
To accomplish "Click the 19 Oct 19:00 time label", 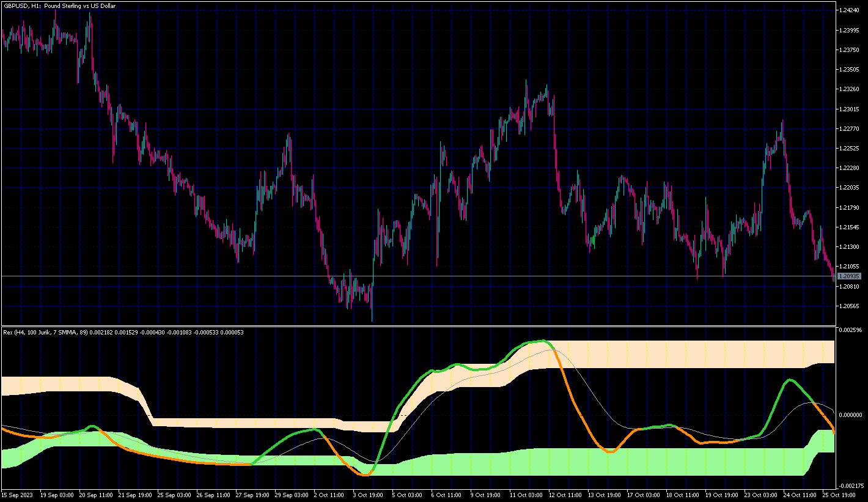I will [x=722, y=495].
